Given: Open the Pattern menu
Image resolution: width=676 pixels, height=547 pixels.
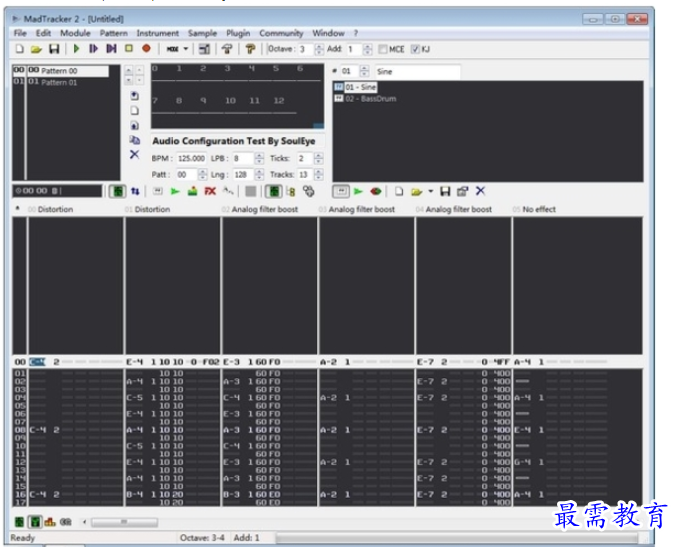Looking at the screenshot, I should (x=113, y=33).
